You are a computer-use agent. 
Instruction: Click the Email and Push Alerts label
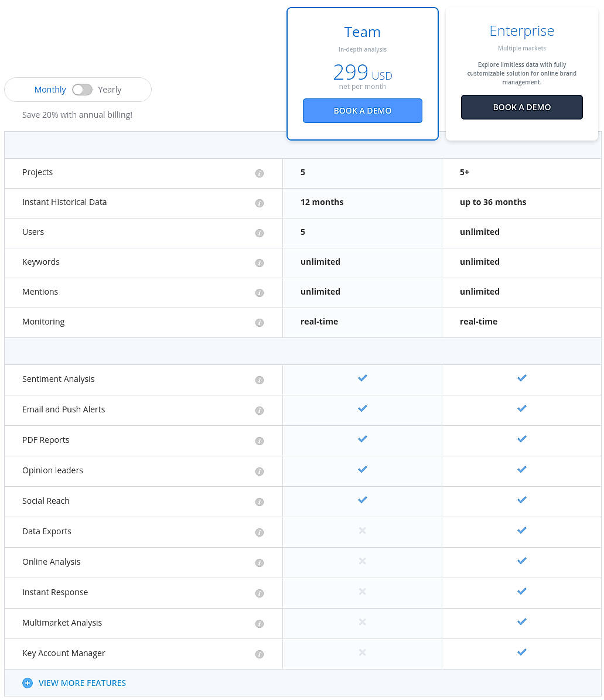click(63, 409)
